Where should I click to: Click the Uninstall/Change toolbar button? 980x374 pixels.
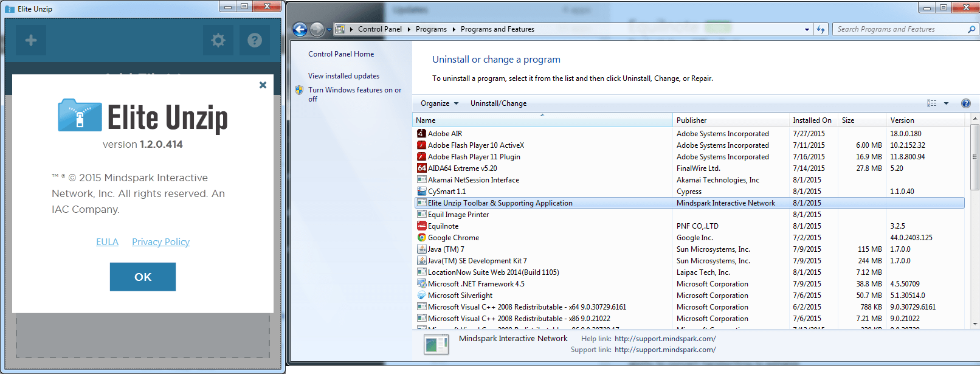point(499,103)
